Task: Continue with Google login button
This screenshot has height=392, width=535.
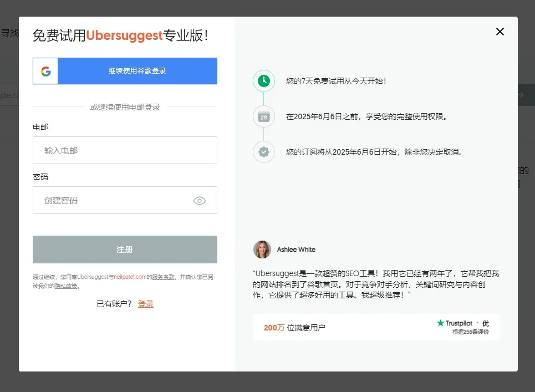Action: tap(125, 71)
